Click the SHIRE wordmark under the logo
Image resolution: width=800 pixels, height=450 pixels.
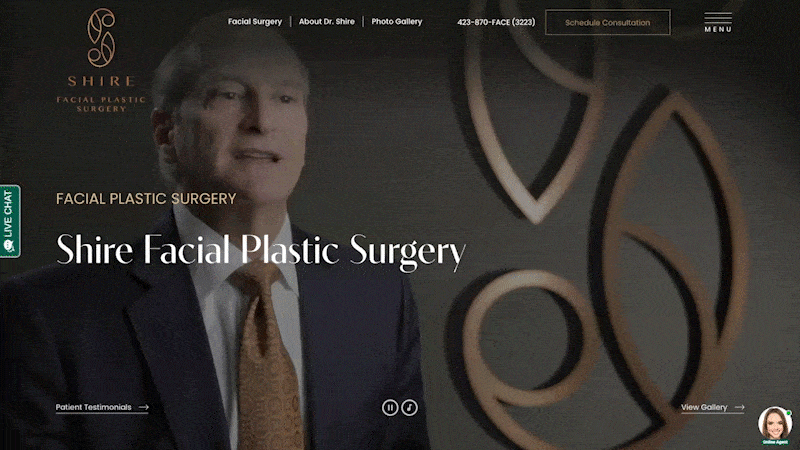click(x=102, y=81)
